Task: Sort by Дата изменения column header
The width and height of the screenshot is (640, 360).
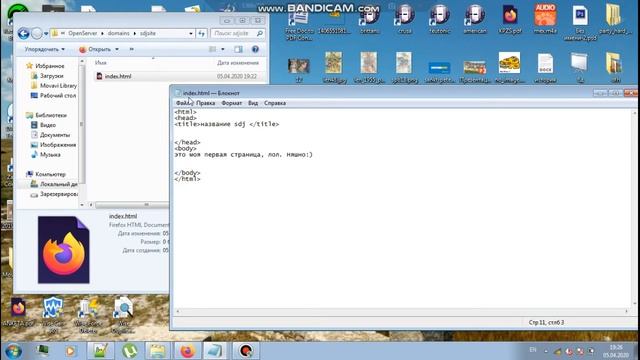Action: coord(238,63)
